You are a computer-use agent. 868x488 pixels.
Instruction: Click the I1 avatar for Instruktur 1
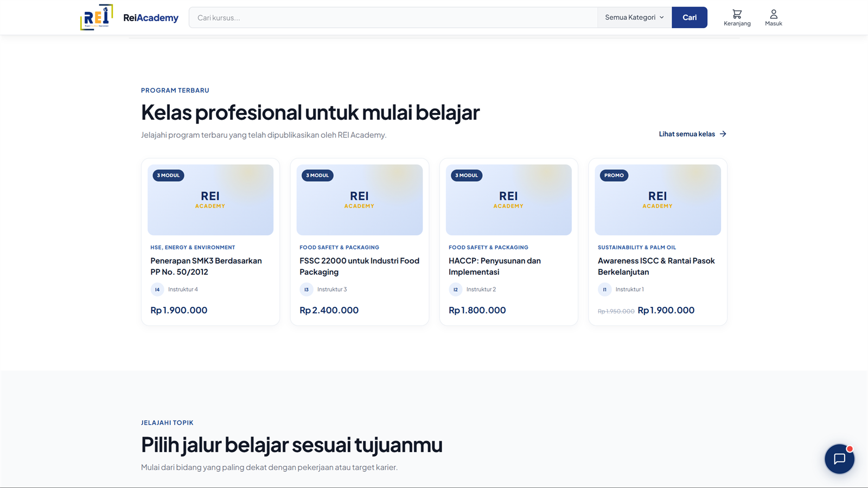click(x=605, y=290)
